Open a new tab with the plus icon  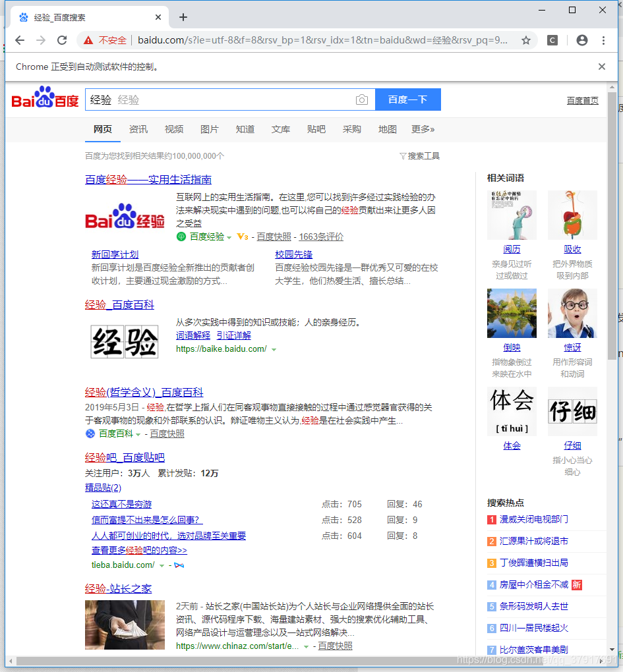183,17
